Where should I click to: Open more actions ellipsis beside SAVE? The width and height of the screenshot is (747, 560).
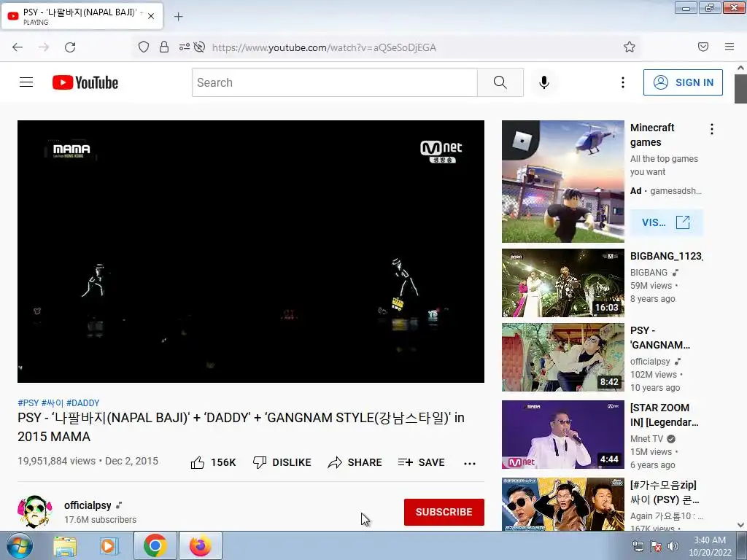pyautogui.click(x=470, y=463)
